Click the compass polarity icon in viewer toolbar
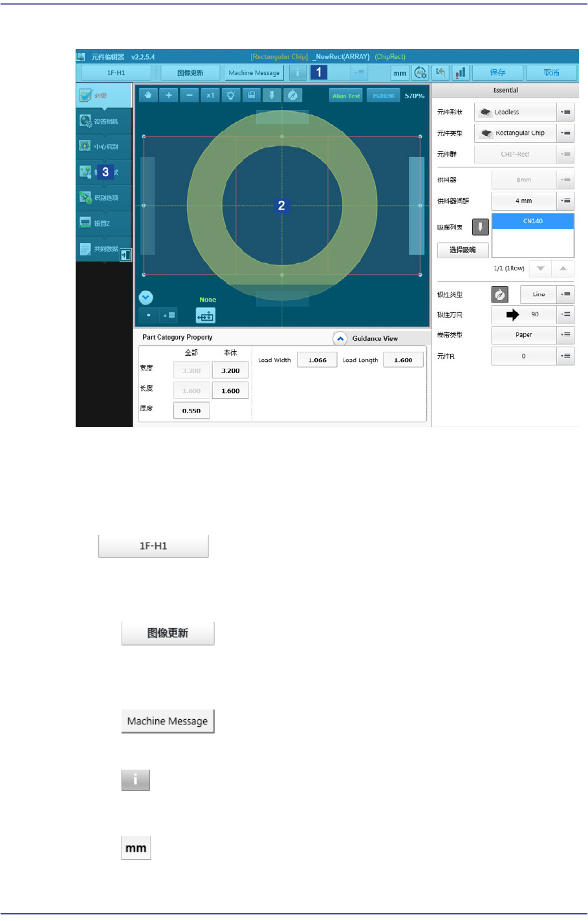 coord(293,96)
